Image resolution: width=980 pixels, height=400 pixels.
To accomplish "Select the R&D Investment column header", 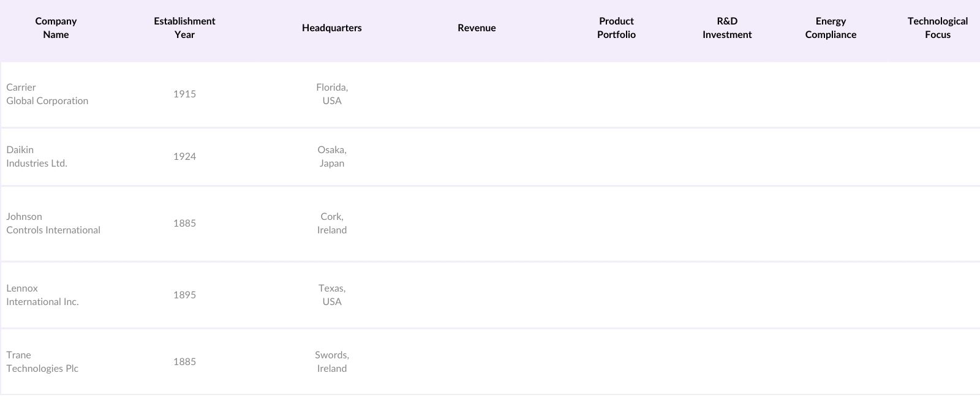I will tap(727, 28).
